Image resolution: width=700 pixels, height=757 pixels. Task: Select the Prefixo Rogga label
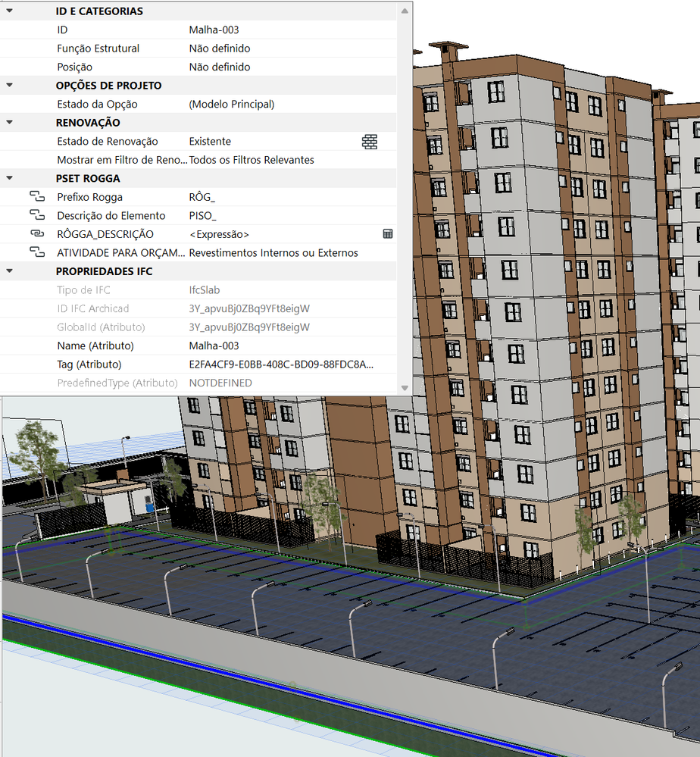(x=90, y=197)
